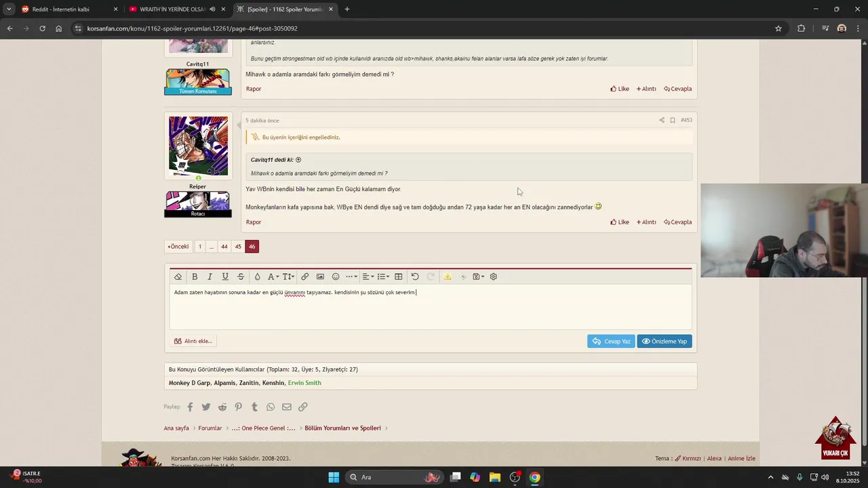Open Bölüm Yorumları ve Spoileri breadcrumb
868x488 pixels.
click(x=342, y=428)
